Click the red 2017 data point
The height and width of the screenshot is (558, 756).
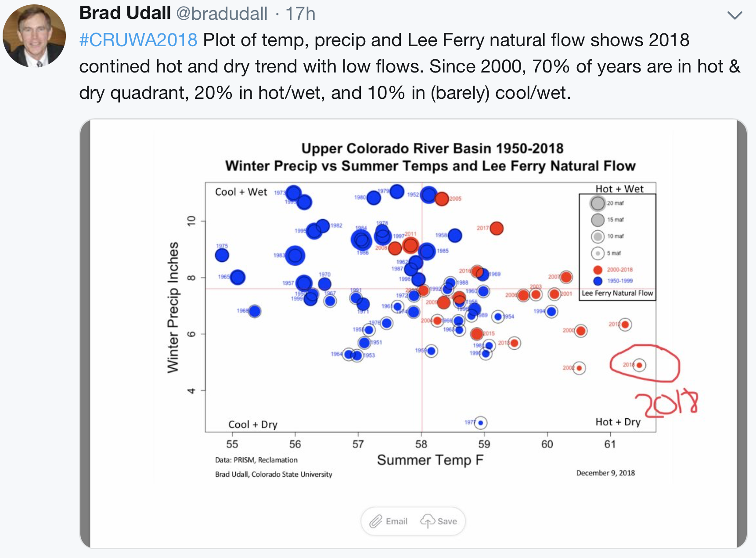[497, 228]
